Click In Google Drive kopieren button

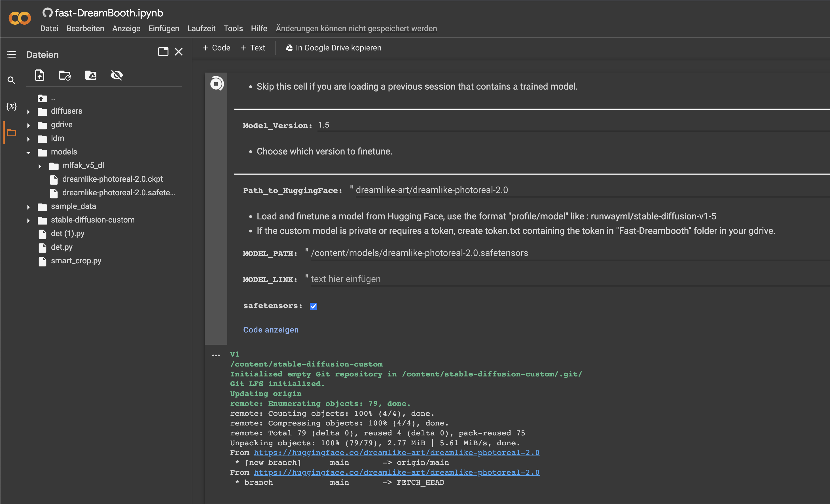[x=333, y=48]
